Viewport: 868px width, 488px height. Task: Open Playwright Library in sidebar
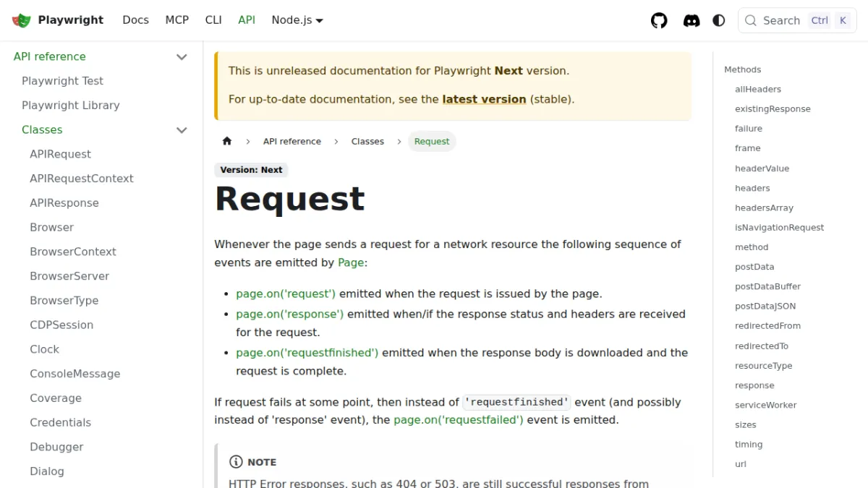70,106
